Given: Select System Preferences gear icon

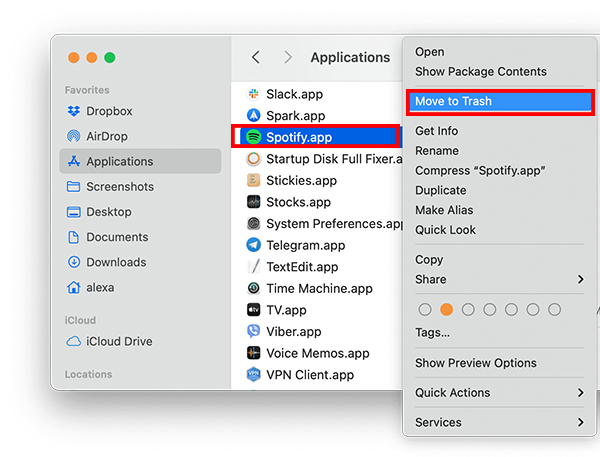Looking at the screenshot, I should point(253,223).
